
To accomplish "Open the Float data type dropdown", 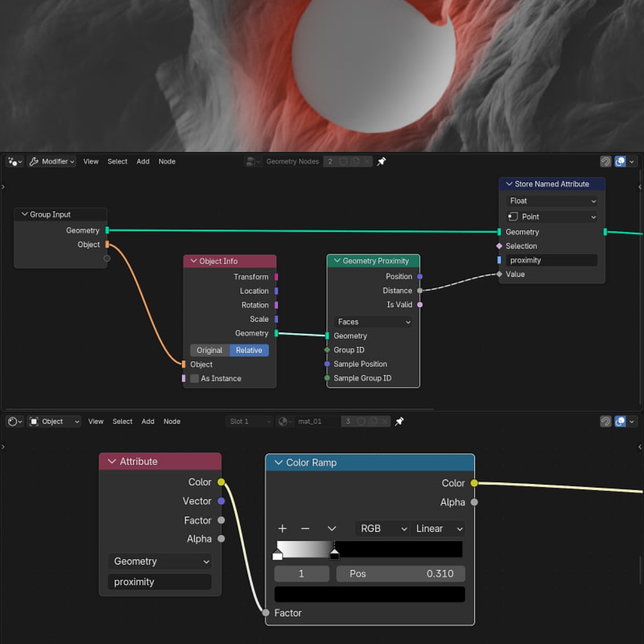I will [x=552, y=201].
